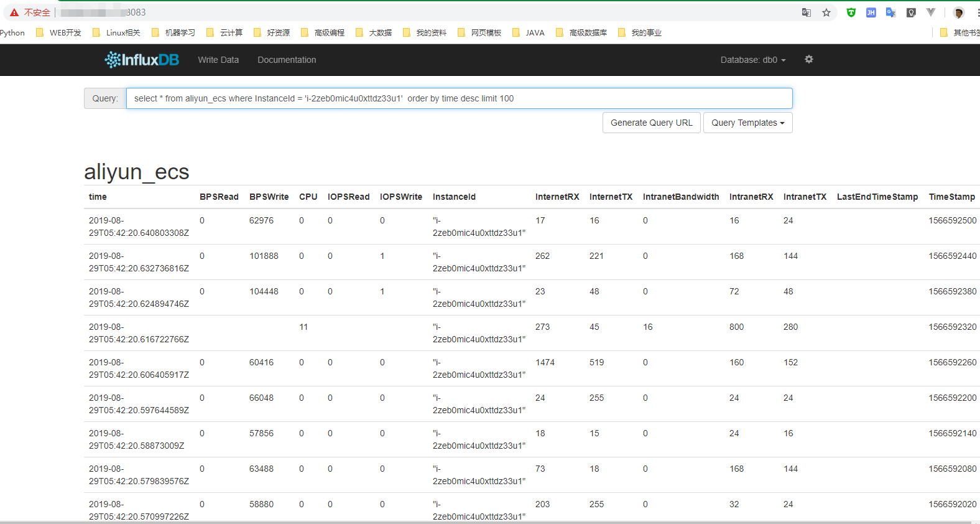Click the InfluxDB logo
The height and width of the screenshot is (524, 980).
(x=142, y=60)
